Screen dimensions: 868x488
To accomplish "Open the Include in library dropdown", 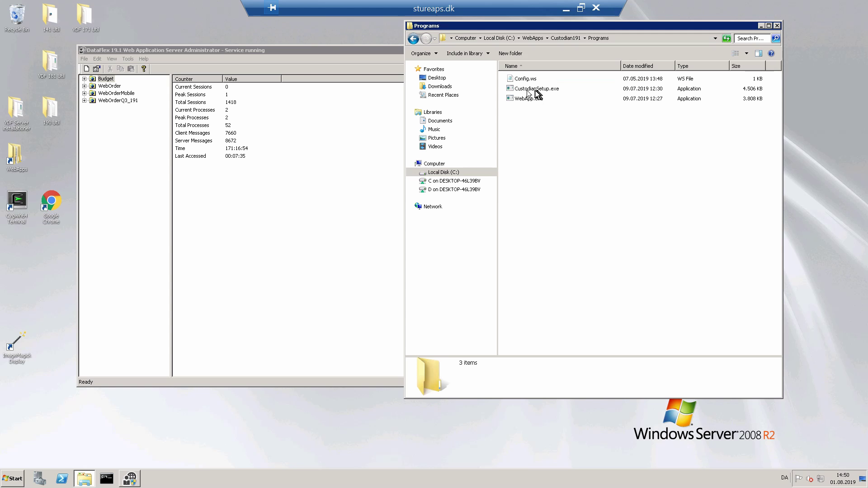I will tap(467, 53).
